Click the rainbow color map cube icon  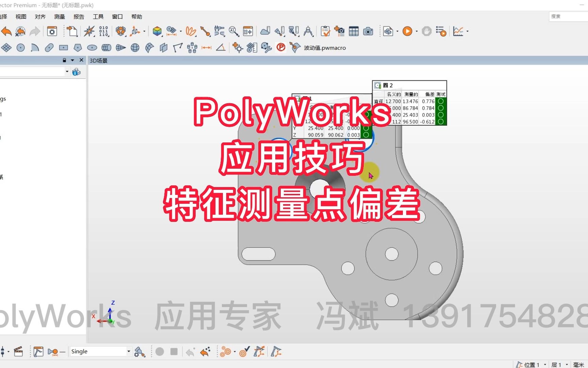[x=157, y=31]
